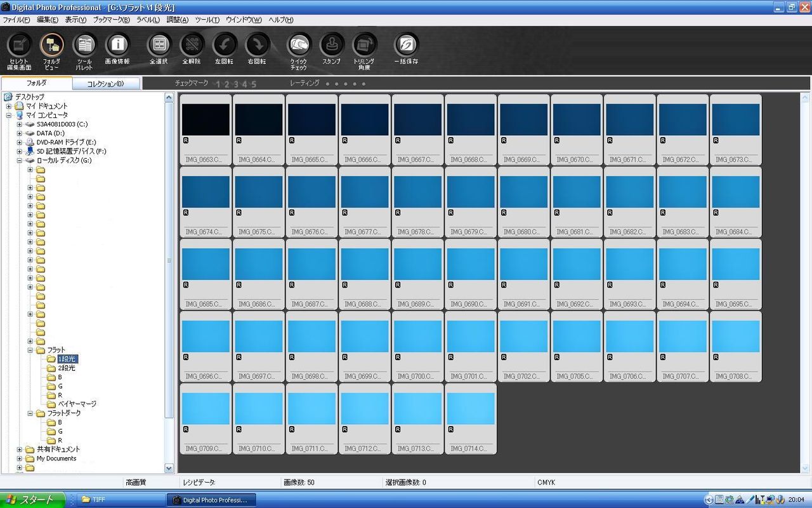
Task: Click Select all (全選択) toolbar icon
Action: (x=159, y=44)
